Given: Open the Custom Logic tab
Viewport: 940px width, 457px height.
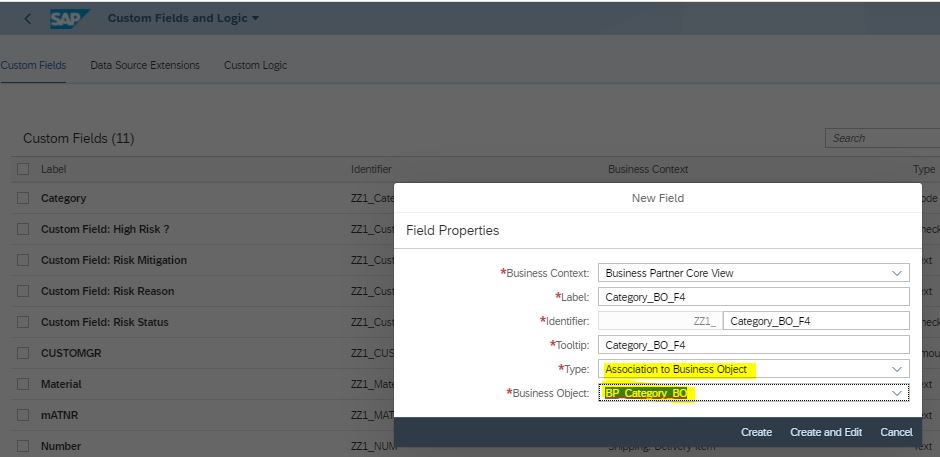Looking at the screenshot, I should click(x=255, y=65).
